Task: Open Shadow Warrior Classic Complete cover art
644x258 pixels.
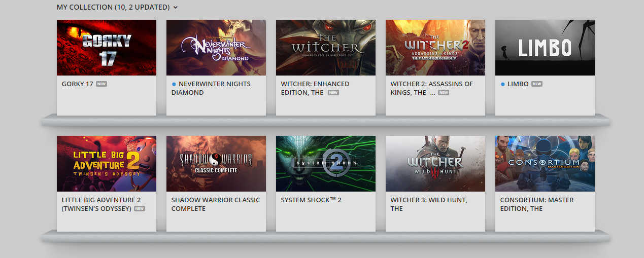Action: [x=216, y=164]
